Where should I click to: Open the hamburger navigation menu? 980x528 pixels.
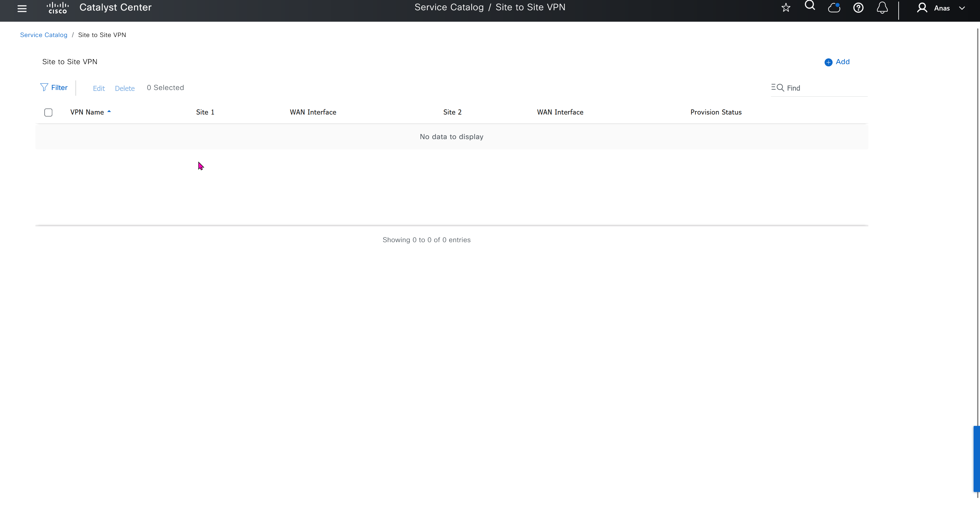[22, 8]
